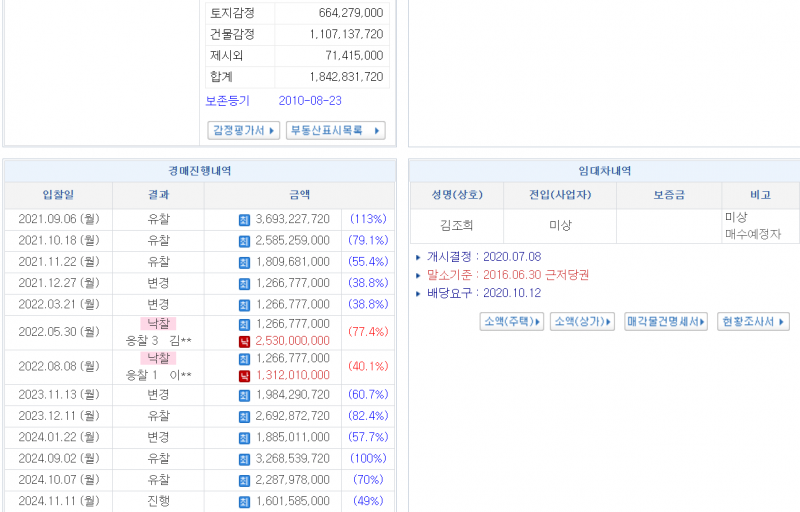Viewport: 800px width, 512px height.
Task: Click the 소액(상가) button
Action: point(582,322)
